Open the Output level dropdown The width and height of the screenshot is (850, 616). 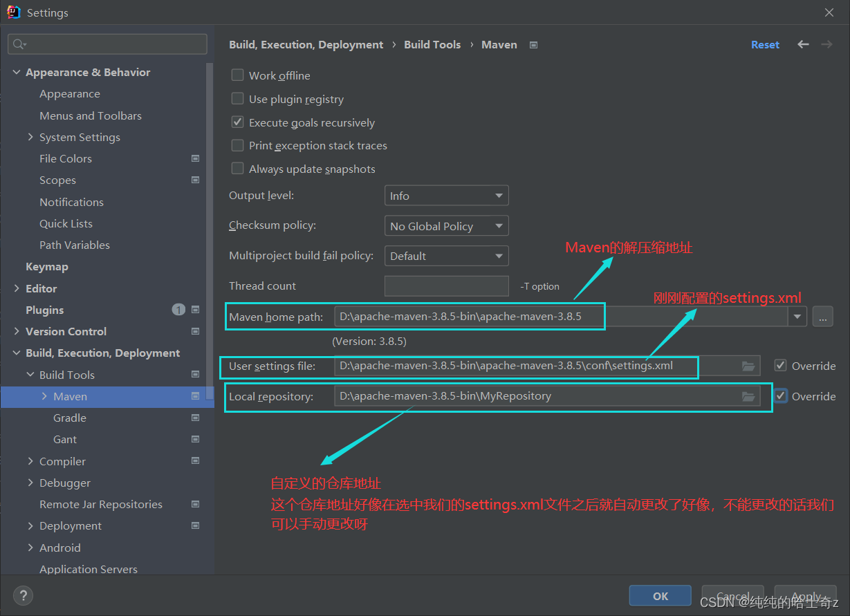[x=446, y=196]
